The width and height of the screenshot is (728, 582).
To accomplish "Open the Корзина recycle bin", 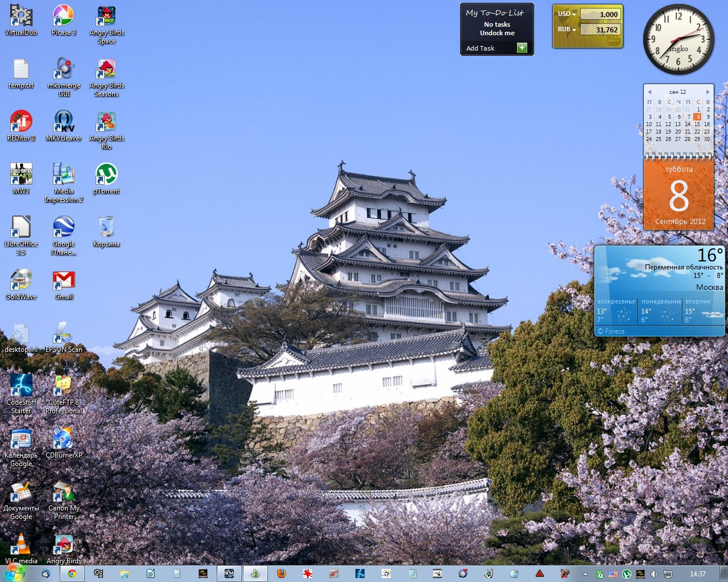I will point(106,228).
